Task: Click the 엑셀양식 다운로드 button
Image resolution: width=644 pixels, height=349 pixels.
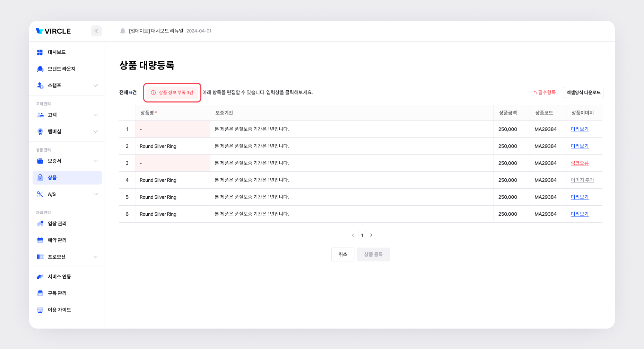Action: click(584, 92)
